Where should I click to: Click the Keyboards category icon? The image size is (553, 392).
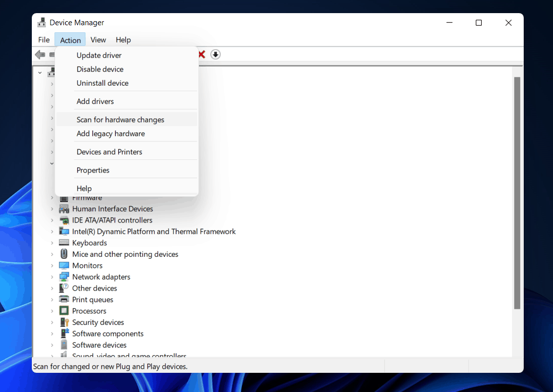pyautogui.click(x=64, y=243)
